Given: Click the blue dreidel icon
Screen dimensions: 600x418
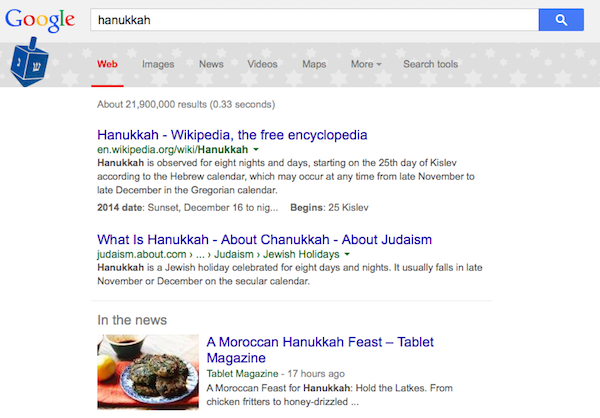Looking at the screenshot, I should click(x=29, y=62).
